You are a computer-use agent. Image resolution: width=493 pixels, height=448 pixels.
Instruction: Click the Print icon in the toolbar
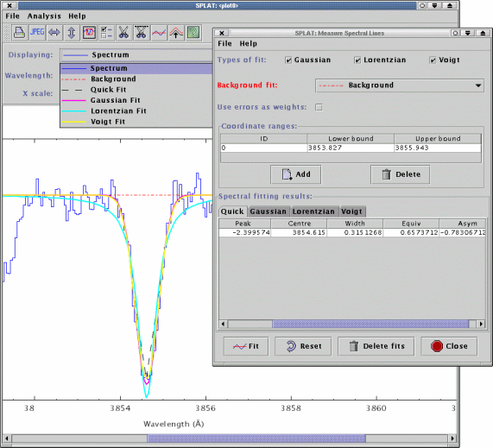19,33
